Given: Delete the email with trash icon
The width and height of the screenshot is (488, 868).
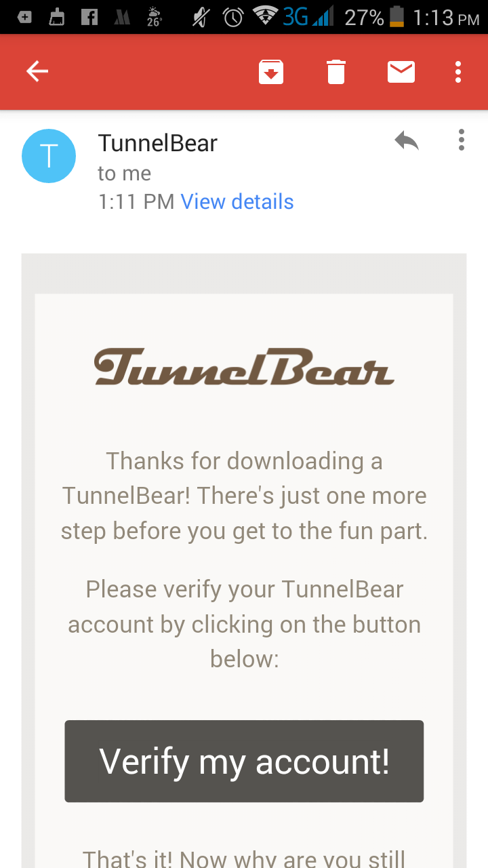Looking at the screenshot, I should pyautogui.click(x=336, y=72).
